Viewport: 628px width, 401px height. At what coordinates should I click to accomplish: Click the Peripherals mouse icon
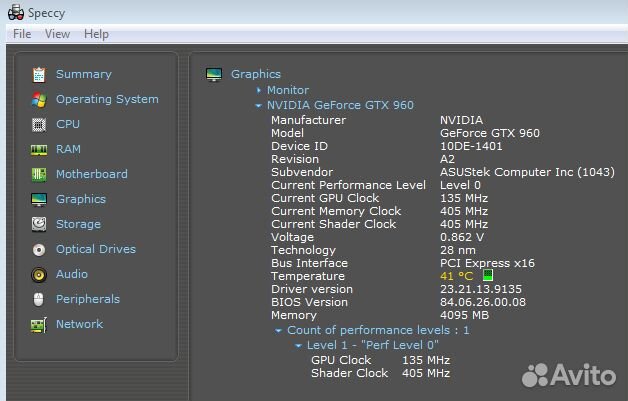[38, 299]
